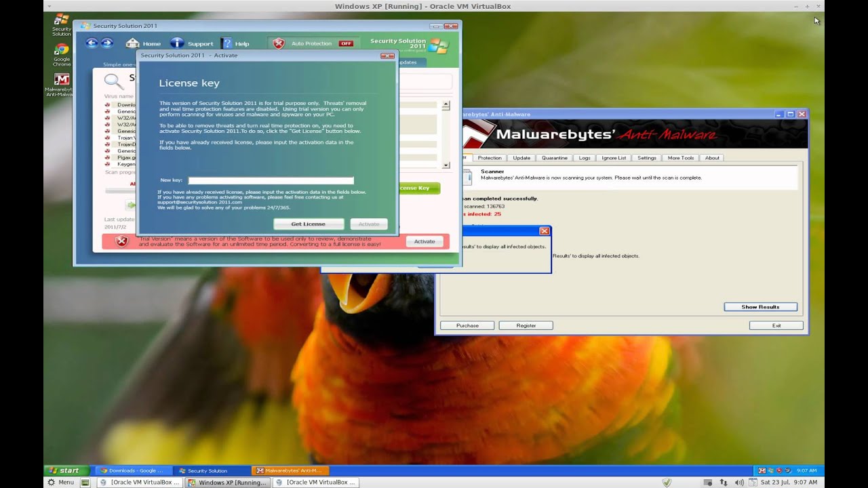Click Activate in the red trial banner

(425, 241)
